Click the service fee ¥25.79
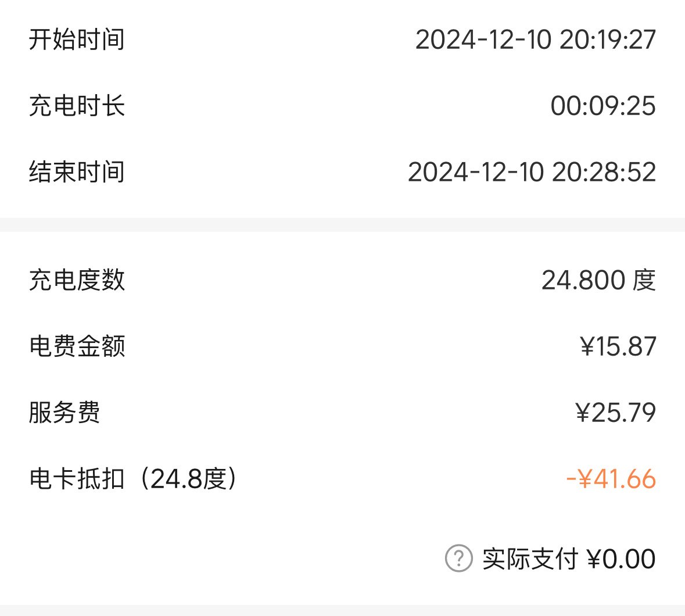Screen dimensions: 685x616 (x=616, y=412)
